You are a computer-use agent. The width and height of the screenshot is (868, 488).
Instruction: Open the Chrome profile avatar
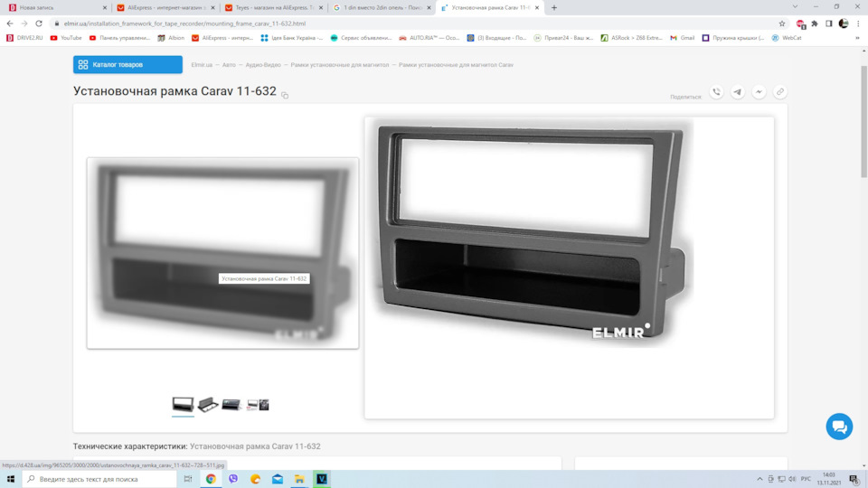tap(843, 23)
